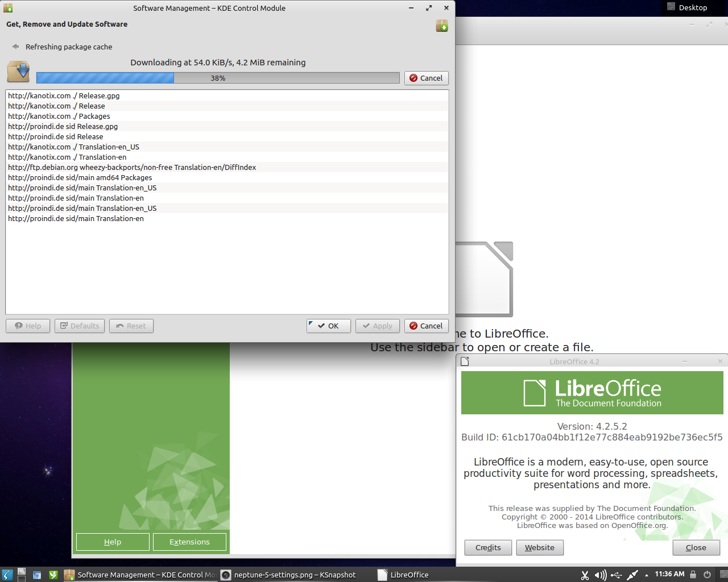Select the kanotix.com Release.gpg row
Image resolution: width=728 pixels, height=582 pixels.
click(227, 95)
